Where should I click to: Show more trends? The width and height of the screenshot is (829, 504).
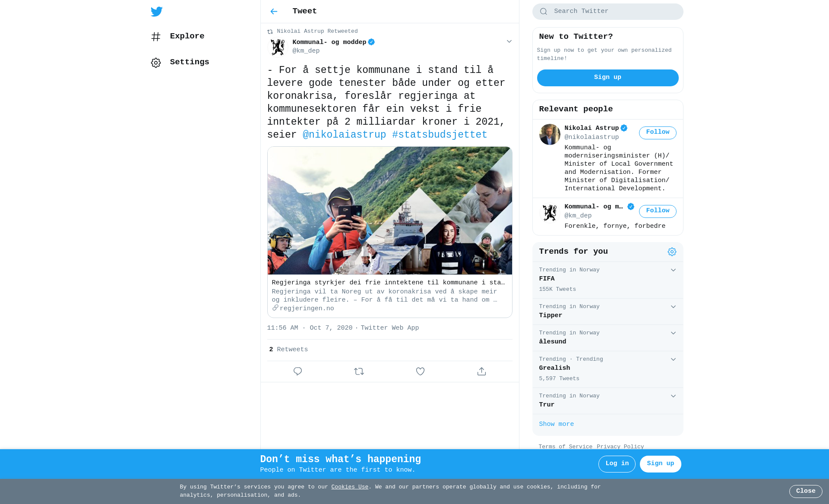[x=556, y=425]
